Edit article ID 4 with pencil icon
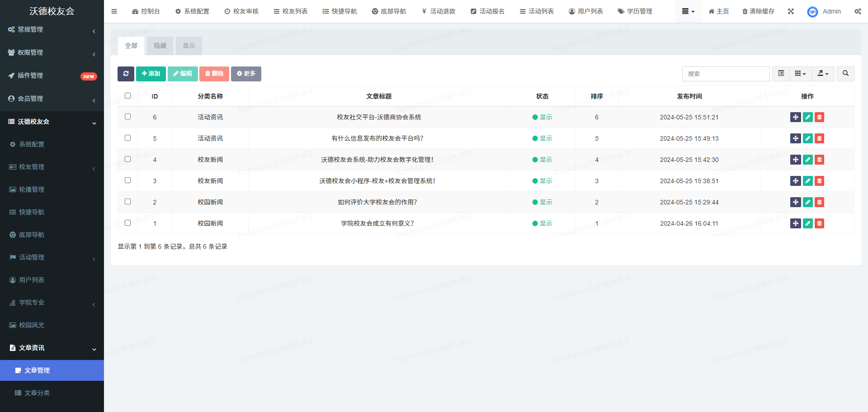 (x=807, y=160)
